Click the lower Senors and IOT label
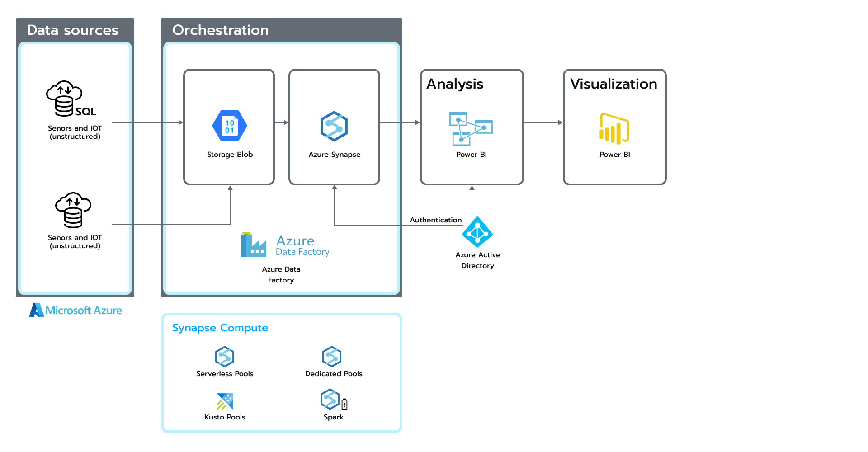The height and width of the screenshot is (452, 868). pyautogui.click(x=75, y=242)
